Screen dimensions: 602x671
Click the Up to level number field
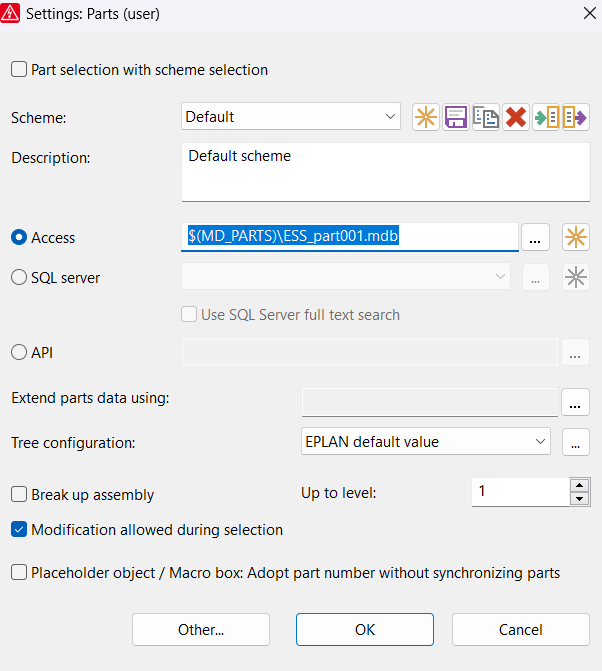[x=521, y=492]
